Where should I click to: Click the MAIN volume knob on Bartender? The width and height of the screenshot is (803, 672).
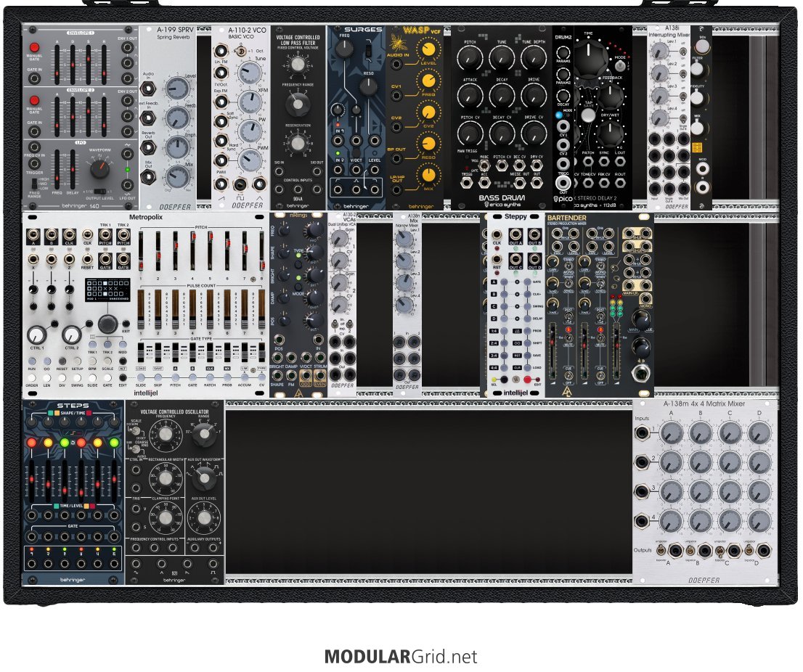pyautogui.click(x=640, y=319)
